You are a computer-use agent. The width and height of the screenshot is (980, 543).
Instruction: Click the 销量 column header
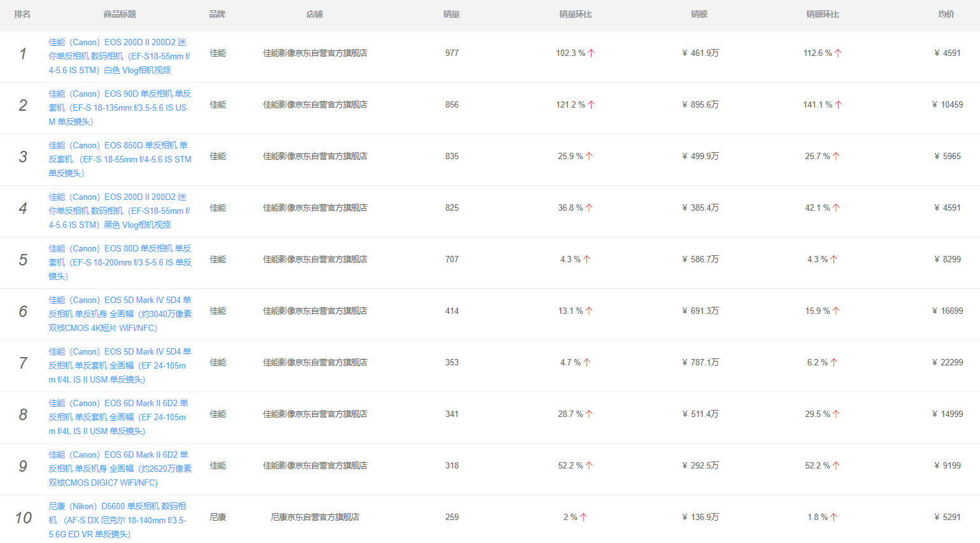point(451,14)
